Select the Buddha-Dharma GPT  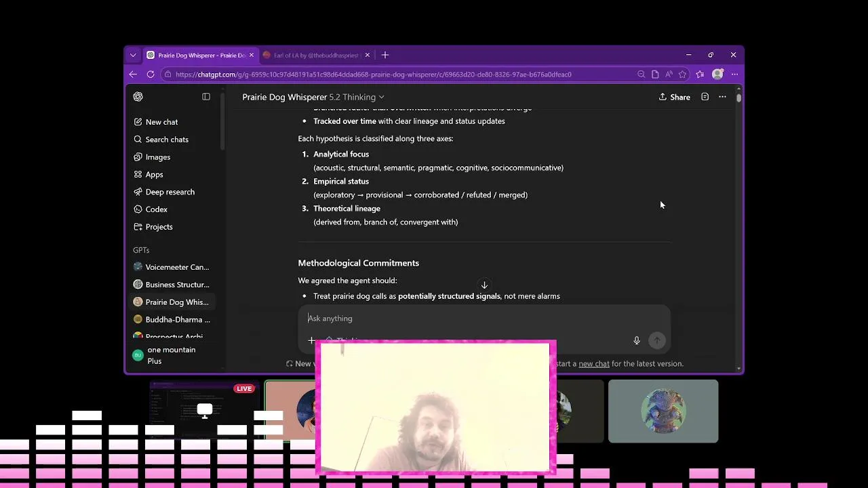click(171, 320)
